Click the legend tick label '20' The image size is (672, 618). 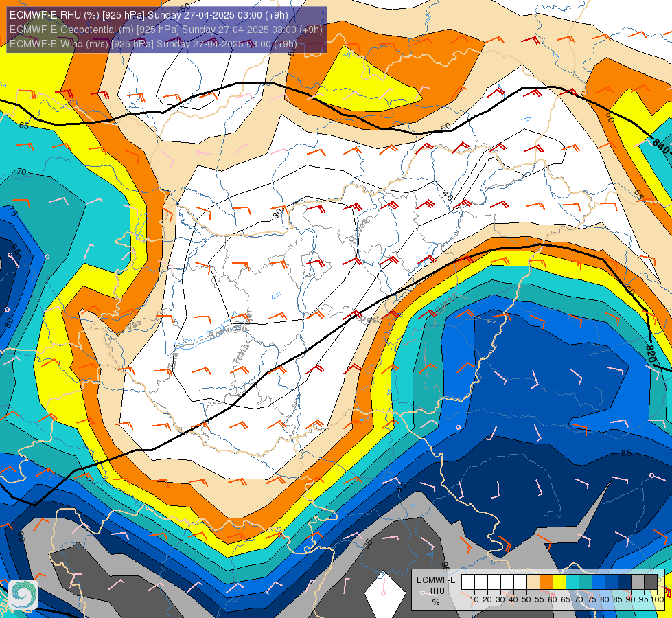[487, 599]
